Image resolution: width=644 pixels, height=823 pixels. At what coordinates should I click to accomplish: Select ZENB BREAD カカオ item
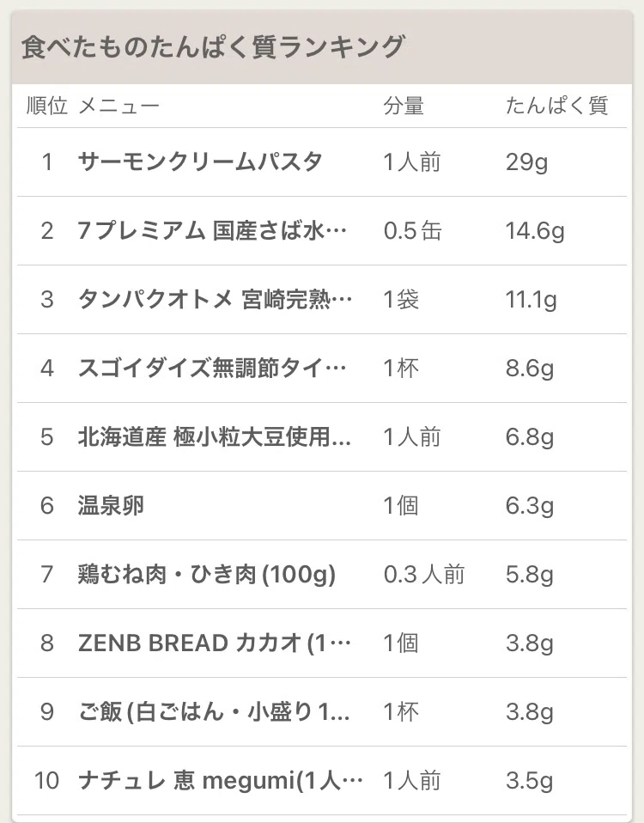[x=321, y=643]
